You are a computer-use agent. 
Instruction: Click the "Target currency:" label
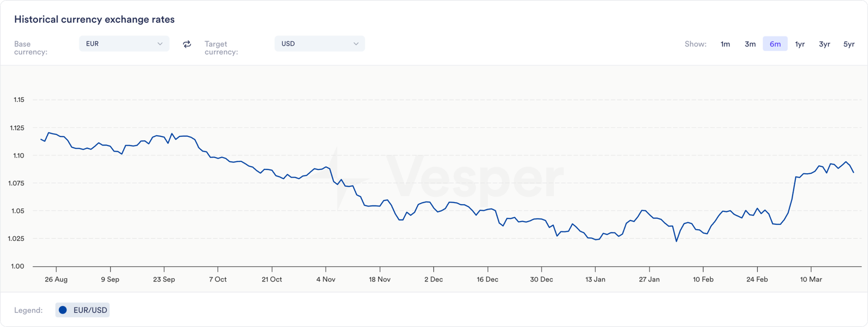tap(221, 48)
